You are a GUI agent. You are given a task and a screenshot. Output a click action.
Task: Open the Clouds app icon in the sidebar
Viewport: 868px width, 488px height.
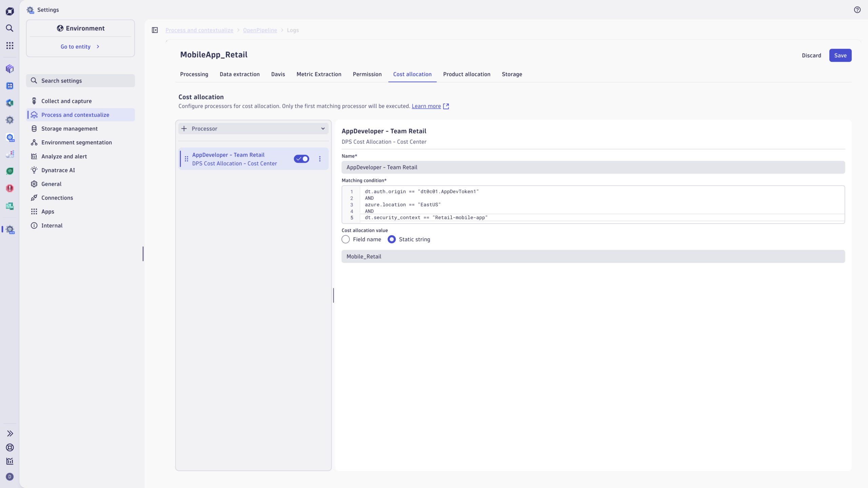pyautogui.click(x=9, y=154)
